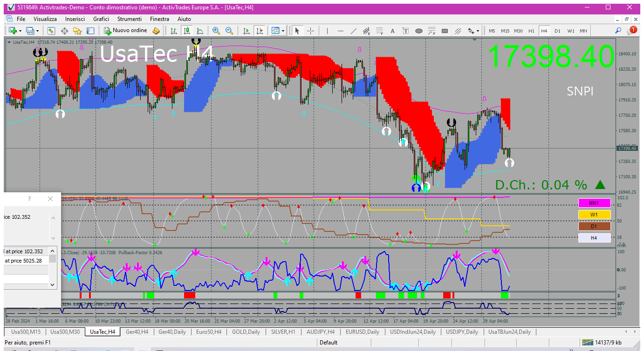This screenshot has height=351, width=644.
Task: Toggle the Terminal panel icon
Action: tap(90, 31)
